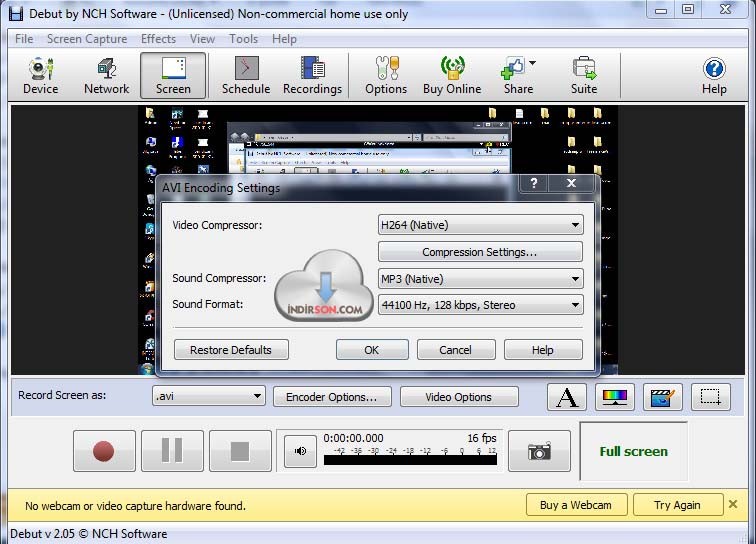Click the No webcam hardware found message
This screenshot has height=544, width=756.
tap(135, 506)
